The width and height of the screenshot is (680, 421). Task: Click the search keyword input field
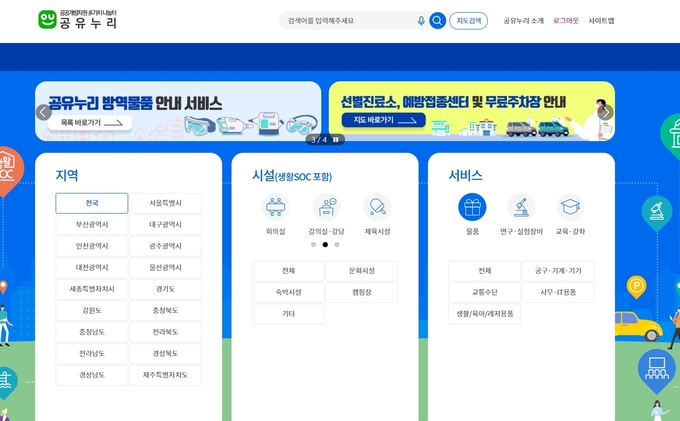(350, 20)
